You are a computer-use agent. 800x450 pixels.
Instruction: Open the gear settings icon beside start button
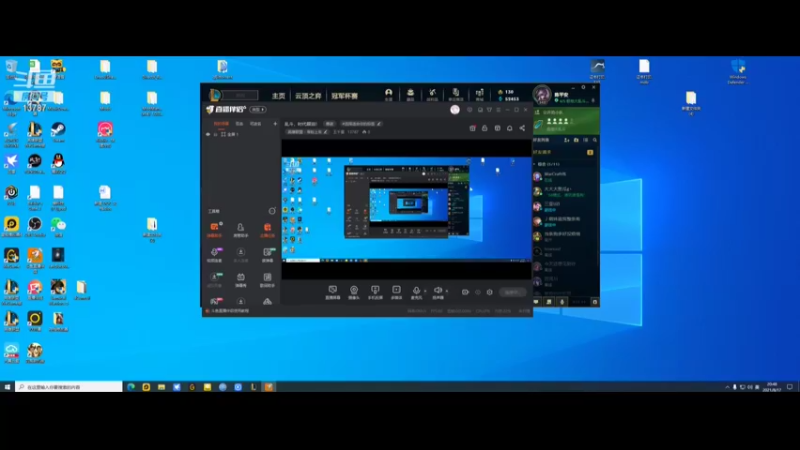[489, 292]
